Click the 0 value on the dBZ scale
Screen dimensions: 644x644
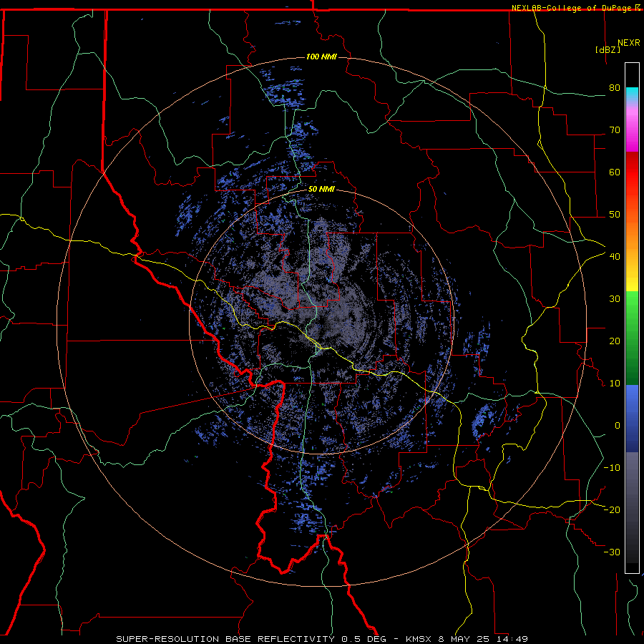click(x=618, y=426)
